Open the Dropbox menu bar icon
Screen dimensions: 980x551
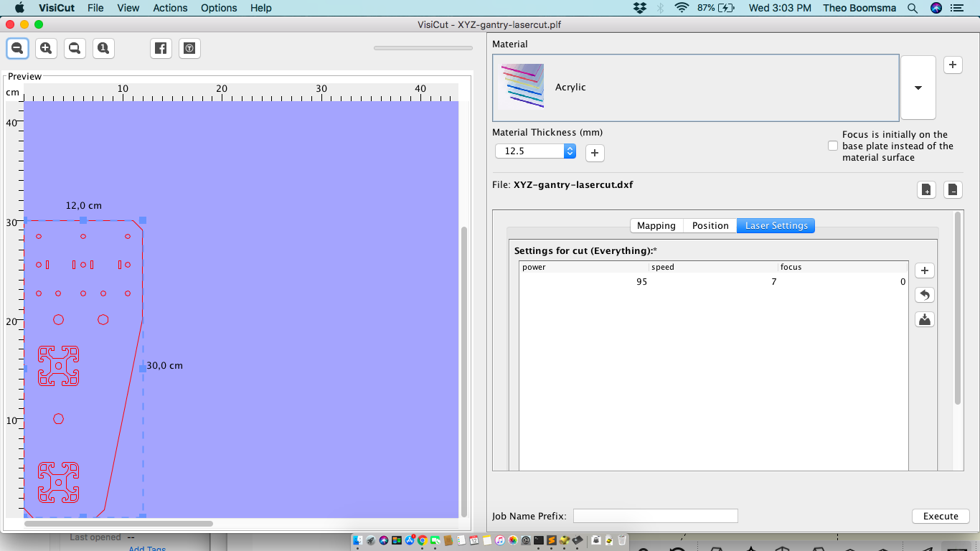640,8
